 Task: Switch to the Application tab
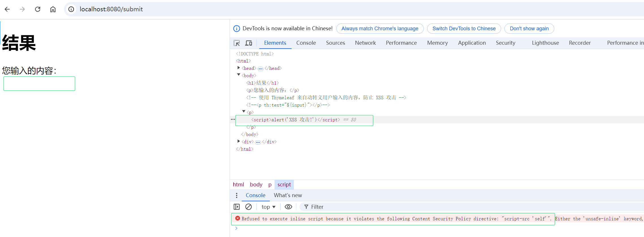(x=472, y=43)
